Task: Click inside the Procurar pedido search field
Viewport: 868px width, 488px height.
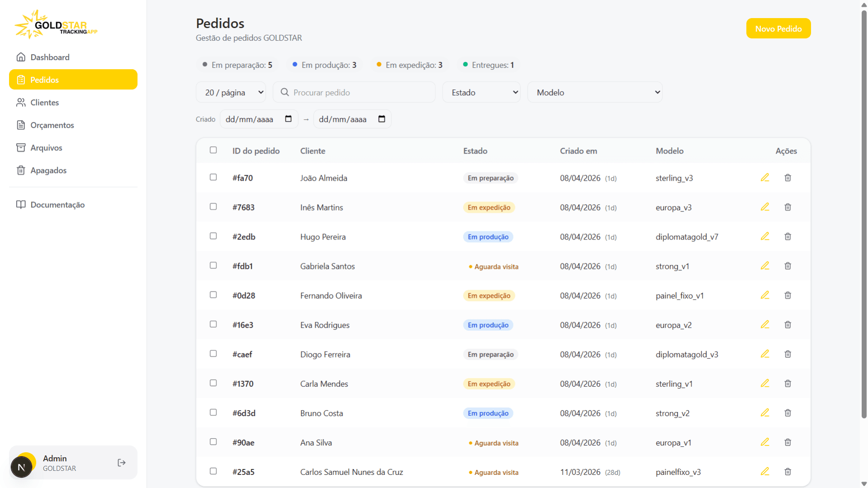Action: coord(354,92)
